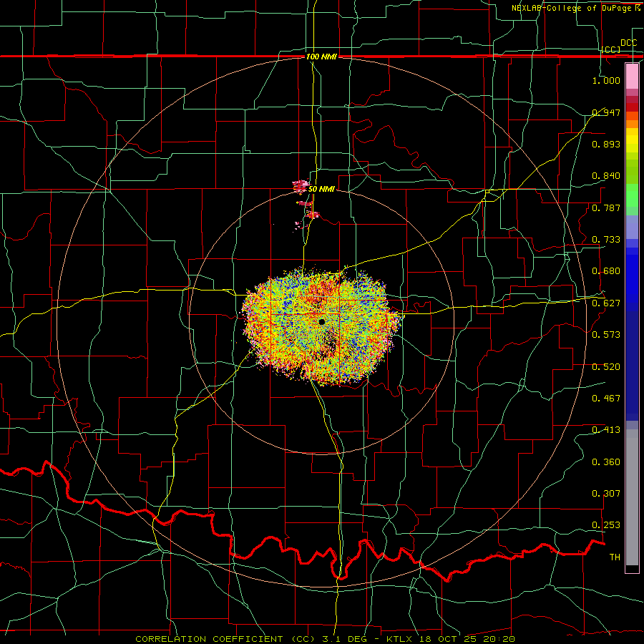Click the 0.627 legend value
Viewport: 644px width, 644px height.
point(606,303)
